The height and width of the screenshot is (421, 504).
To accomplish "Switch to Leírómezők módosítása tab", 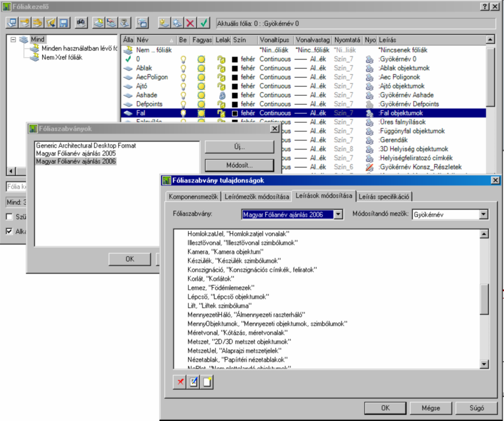I will tap(256, 196).
